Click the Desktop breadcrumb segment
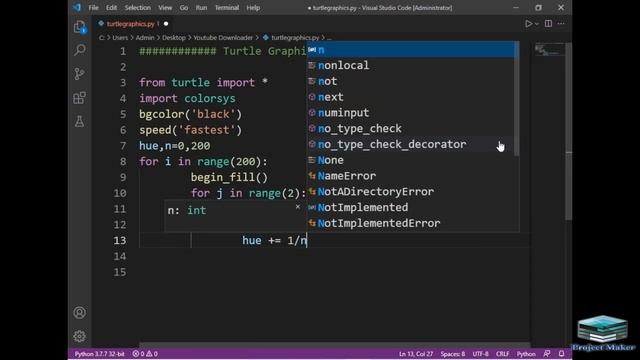Viewport: 640px width, 360px height. 173,38
